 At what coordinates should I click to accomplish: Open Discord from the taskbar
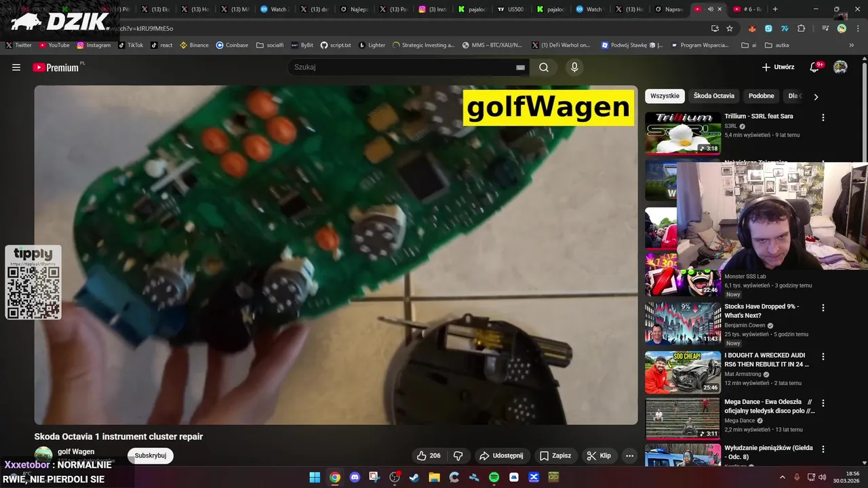tap(355, 477)
